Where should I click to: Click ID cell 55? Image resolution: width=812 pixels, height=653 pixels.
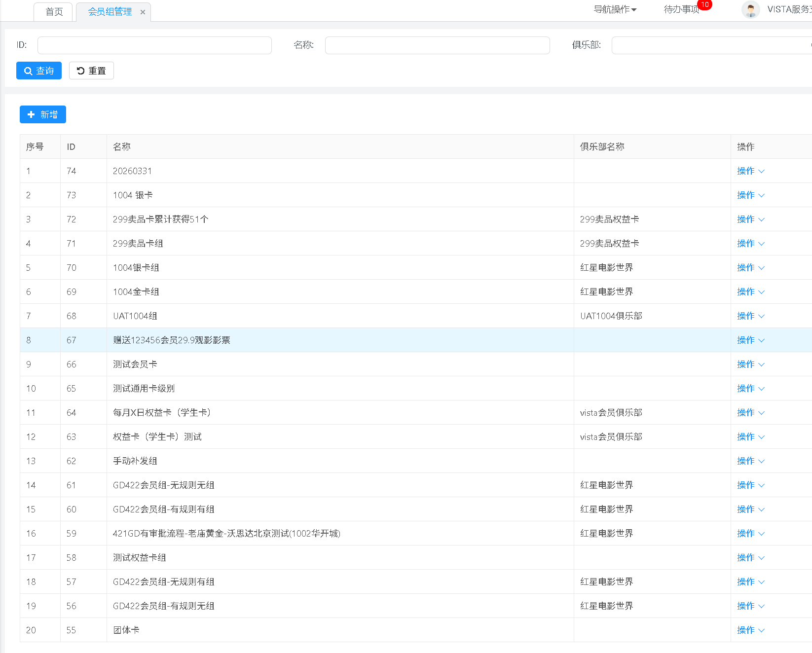coord(83,630)
